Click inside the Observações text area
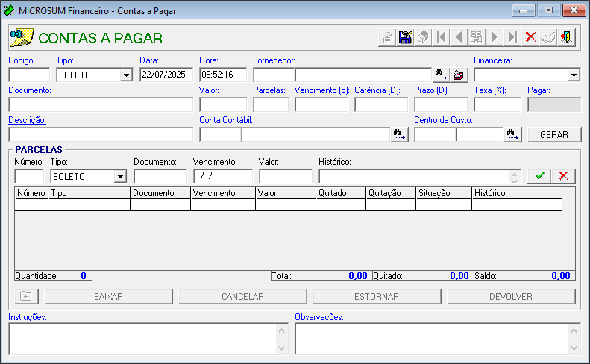590x364 pixels. pos(431,339)
